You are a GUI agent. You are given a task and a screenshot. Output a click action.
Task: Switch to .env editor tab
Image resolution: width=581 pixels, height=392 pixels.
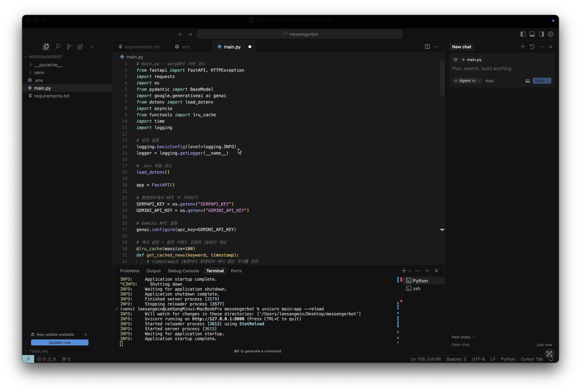191,47
